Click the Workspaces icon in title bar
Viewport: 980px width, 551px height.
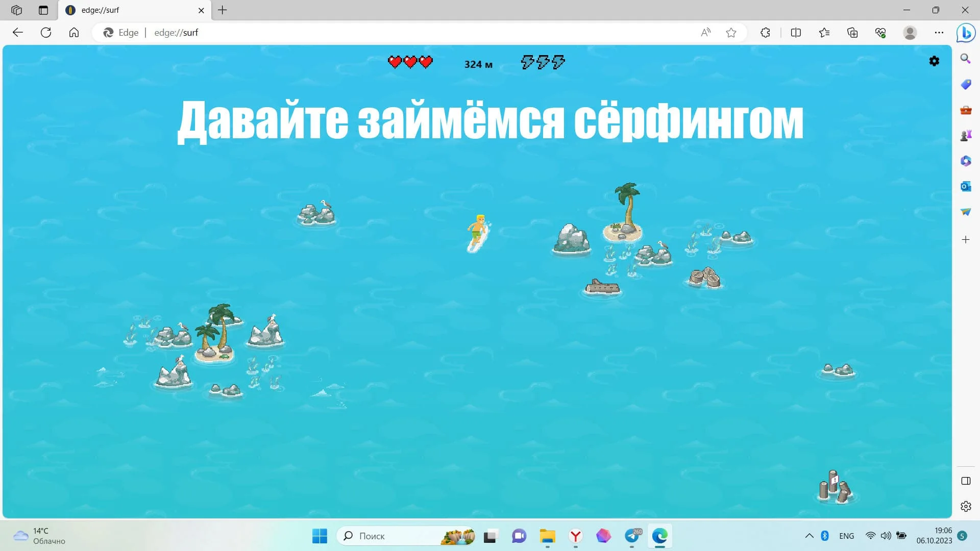pos(16,10)
